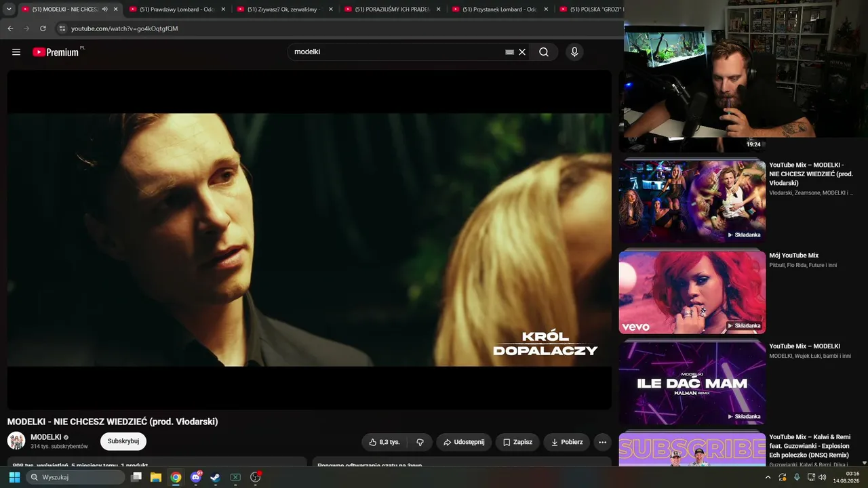Click the video title MODELKI - NIE CHCESZ WIEDZIEĆ

point(113,422)
